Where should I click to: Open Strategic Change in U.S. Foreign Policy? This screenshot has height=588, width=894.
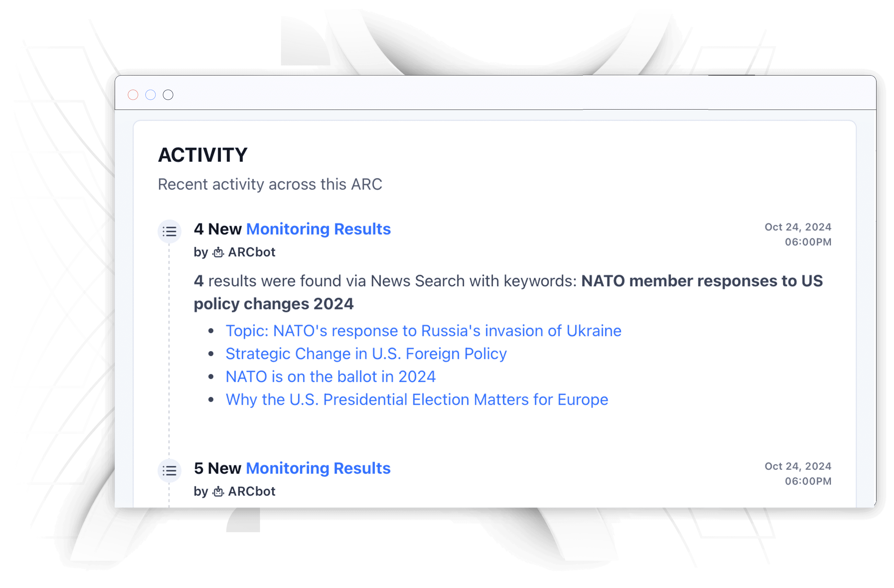click(x=366, y=354)
